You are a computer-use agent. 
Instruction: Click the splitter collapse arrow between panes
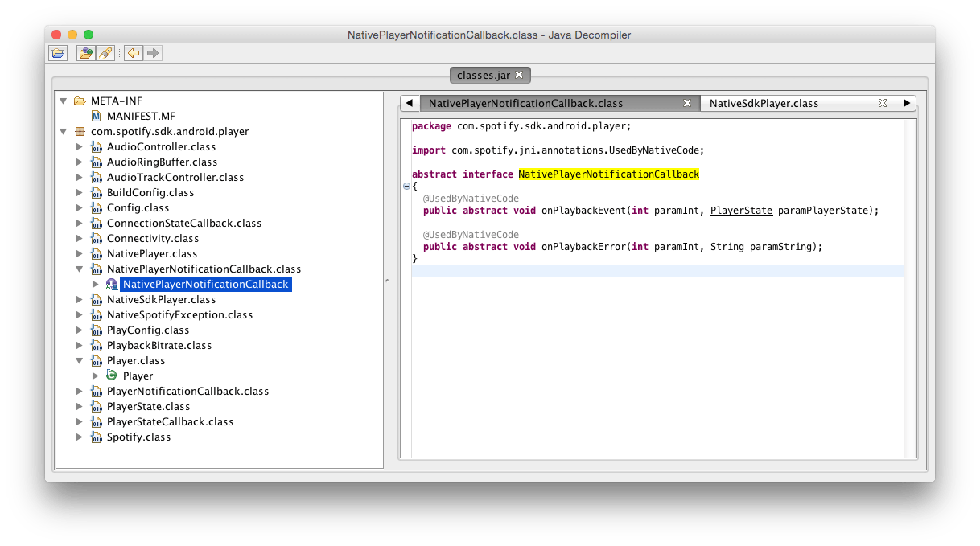point(387,280)
